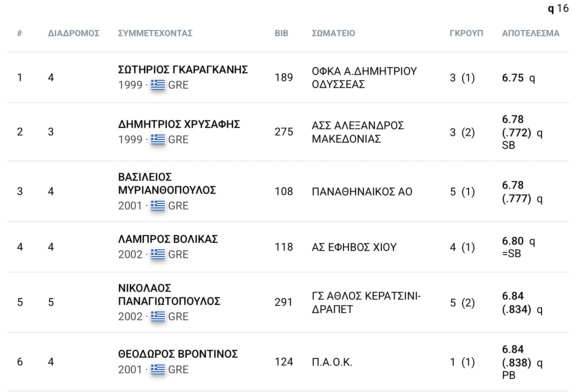Click Greek flag icon for ΣΩΤΗΡΙΟΣ ΓΚΑΡΑΓΚΑΝΗΣ
The image size is (581, 392).
158,85
